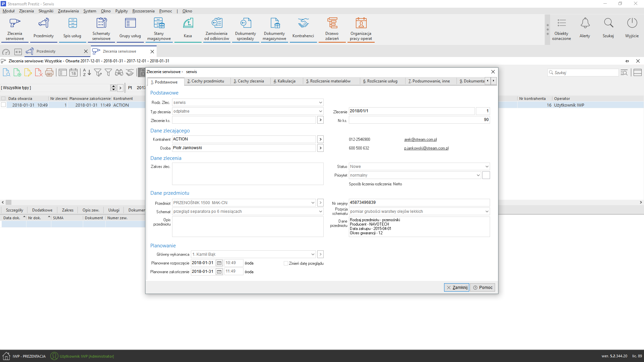Click the binoculars search icon
The image size is (644, 362).
[x=119, y=72]
